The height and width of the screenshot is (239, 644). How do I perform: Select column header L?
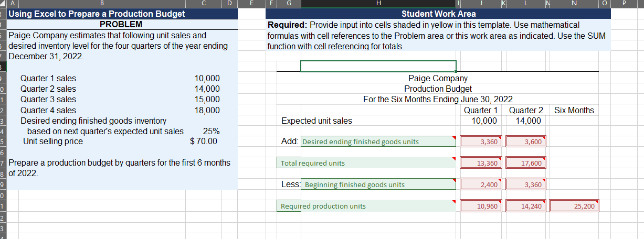pos(525,4)
